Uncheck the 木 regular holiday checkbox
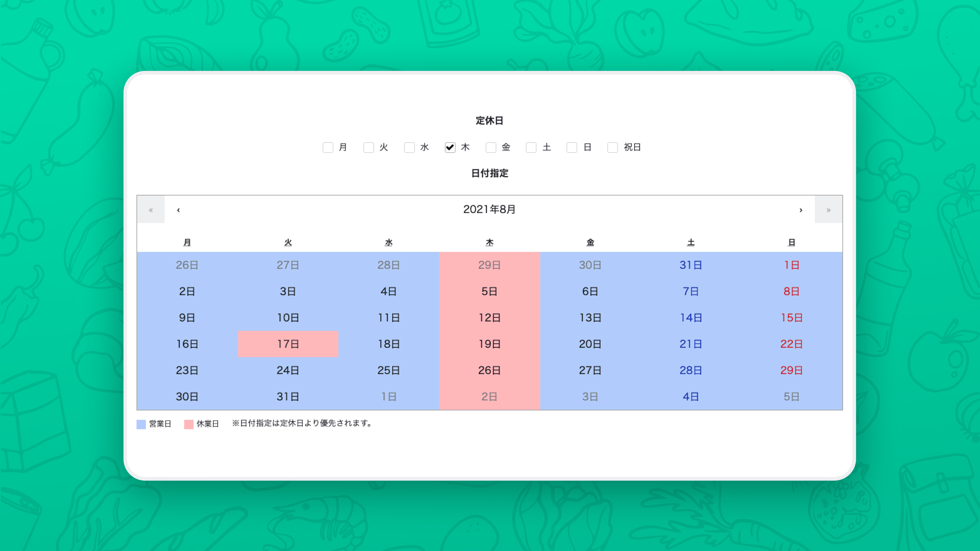 click(450, 148)
